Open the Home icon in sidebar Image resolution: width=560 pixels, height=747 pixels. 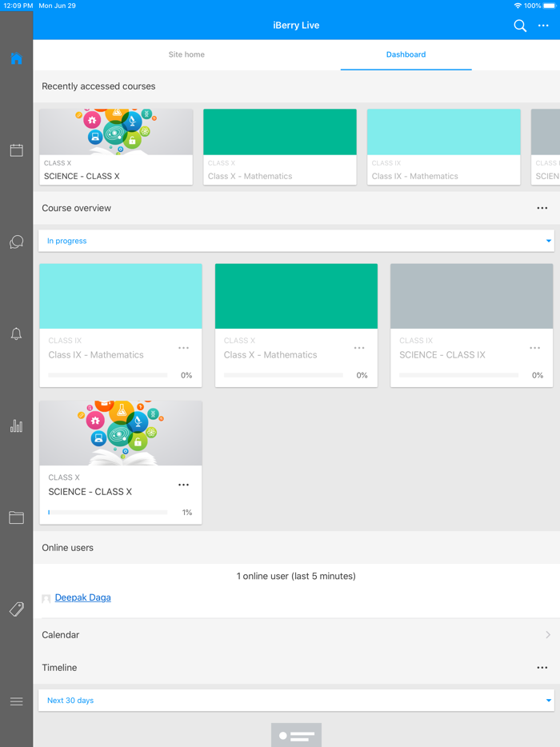click(x=16, y=58)
